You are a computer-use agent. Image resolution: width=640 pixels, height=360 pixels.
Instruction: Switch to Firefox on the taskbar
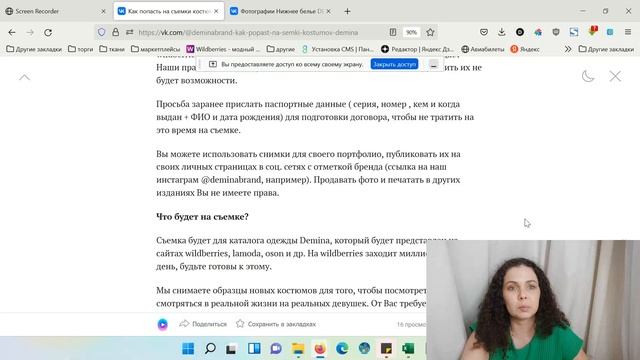tap(320, 349)
